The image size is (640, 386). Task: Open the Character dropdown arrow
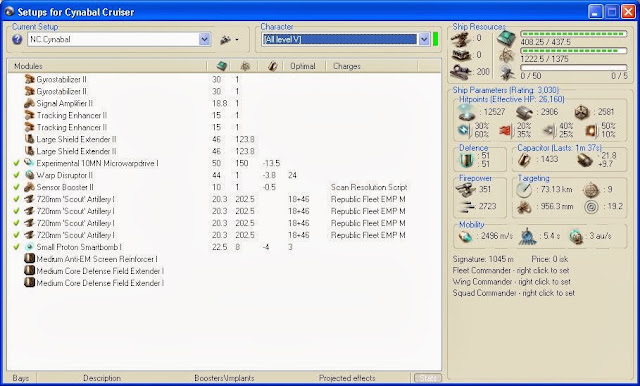(x=424, y=39)
